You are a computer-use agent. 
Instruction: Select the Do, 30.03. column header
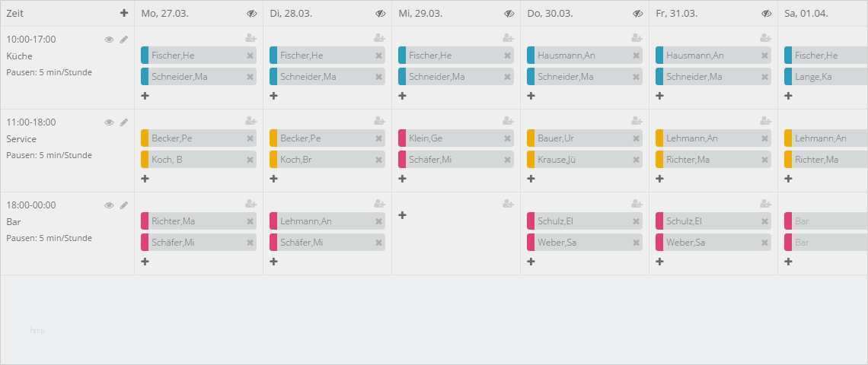(x=549, y=13)
